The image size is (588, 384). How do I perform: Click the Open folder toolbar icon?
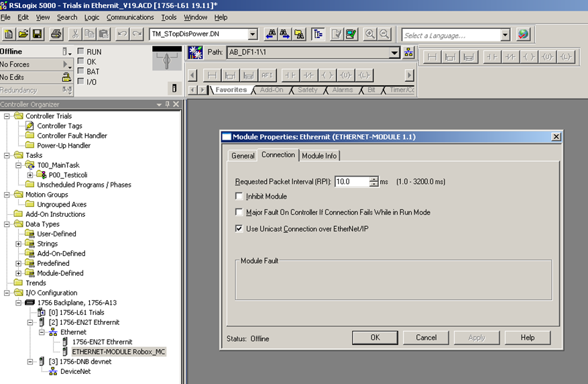click(x=23, y=34)
